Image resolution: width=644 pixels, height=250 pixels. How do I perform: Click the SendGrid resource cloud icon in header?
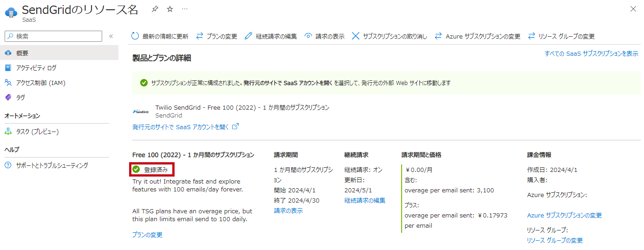[11, 12]
